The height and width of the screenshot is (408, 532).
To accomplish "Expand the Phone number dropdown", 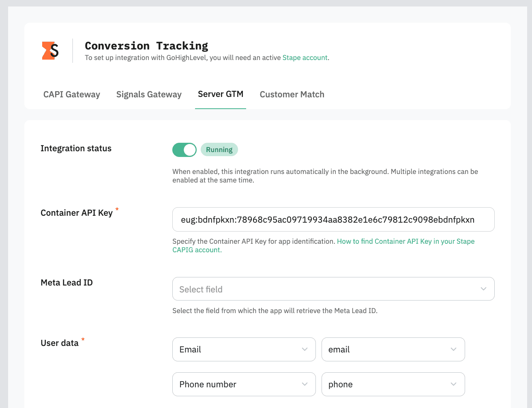I will (244, 384).
